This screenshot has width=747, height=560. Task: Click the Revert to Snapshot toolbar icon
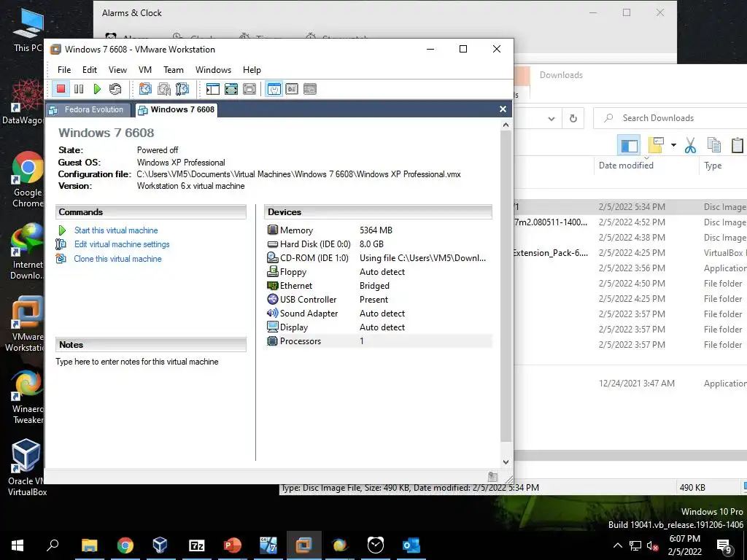[164, 89]
